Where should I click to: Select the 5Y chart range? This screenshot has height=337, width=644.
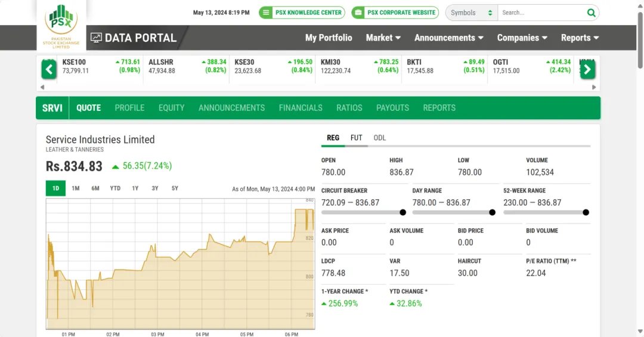coord(175,188)
